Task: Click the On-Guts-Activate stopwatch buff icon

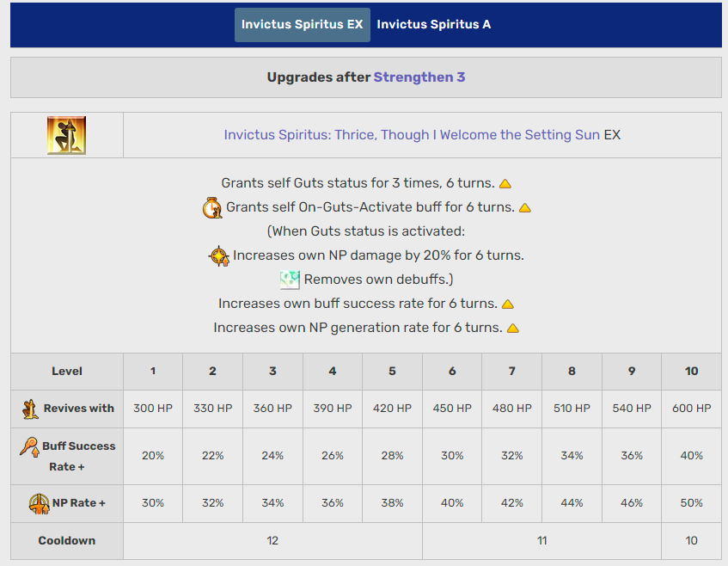Action: tap(212, 207)
